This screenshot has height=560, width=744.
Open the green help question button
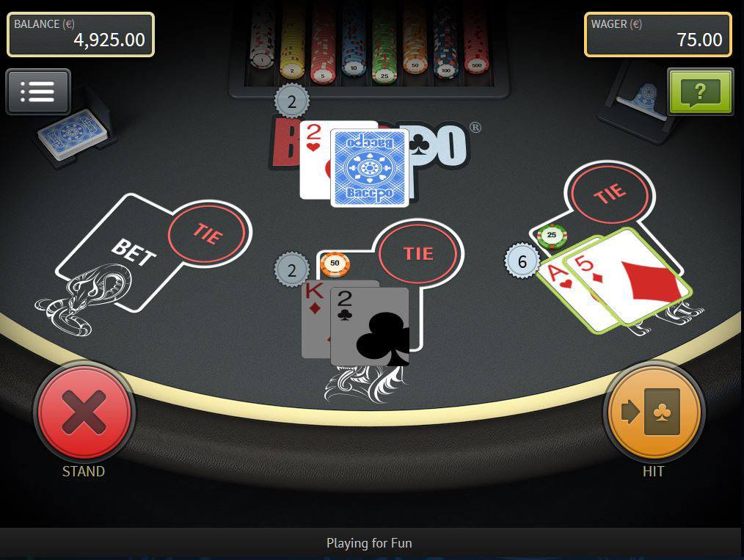click(x=700, y=92)
